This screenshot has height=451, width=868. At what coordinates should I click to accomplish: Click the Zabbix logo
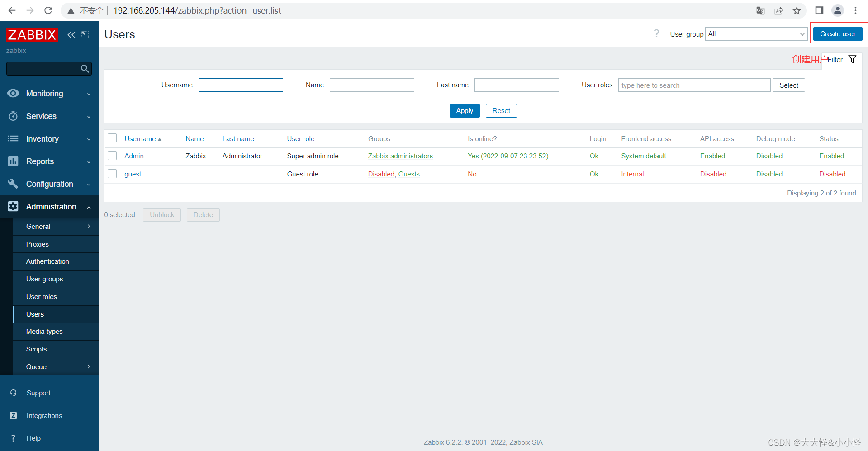[32, 34]
